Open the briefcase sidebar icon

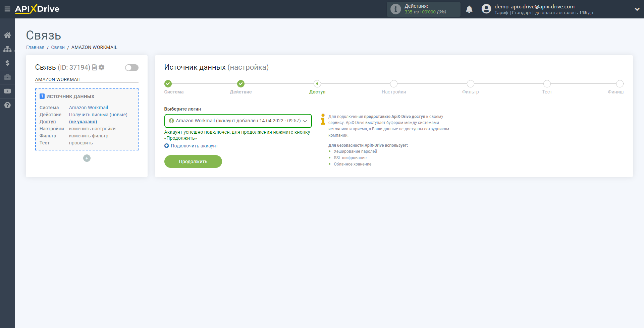point(7,77)
